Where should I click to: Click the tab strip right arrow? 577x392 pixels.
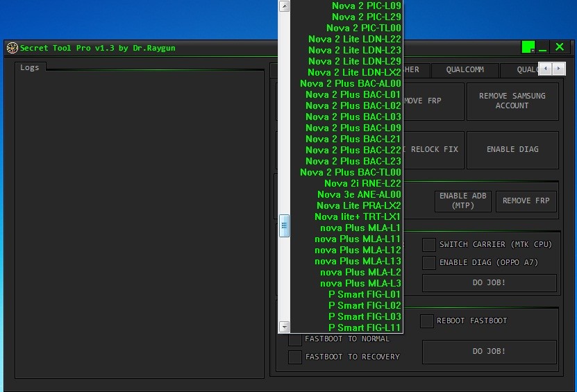pyautogui.click(x=559, y=69)
